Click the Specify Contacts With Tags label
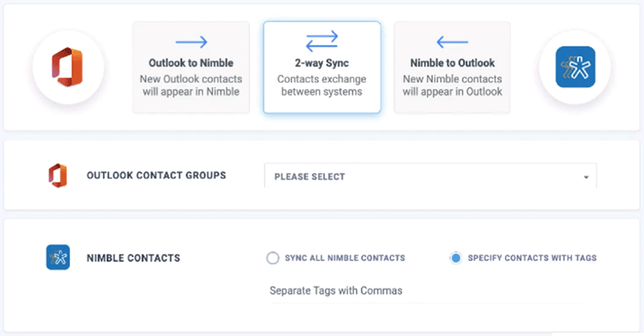 pos(532,258)
